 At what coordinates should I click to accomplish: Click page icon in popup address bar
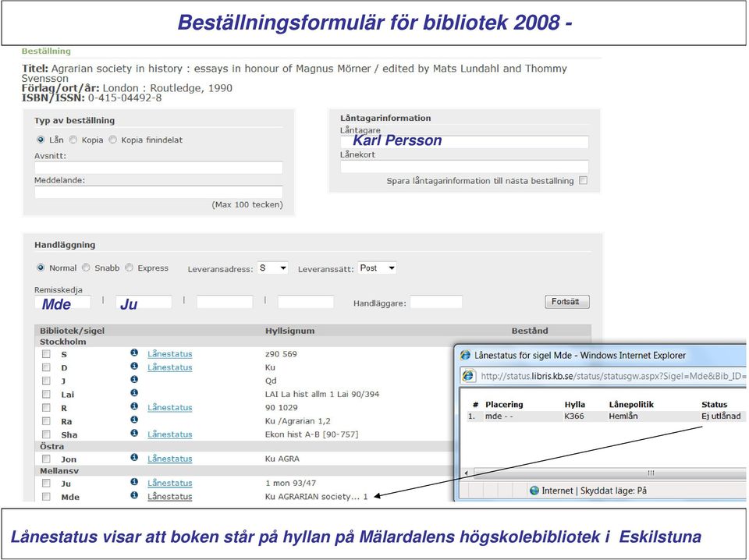pos(469,376)
